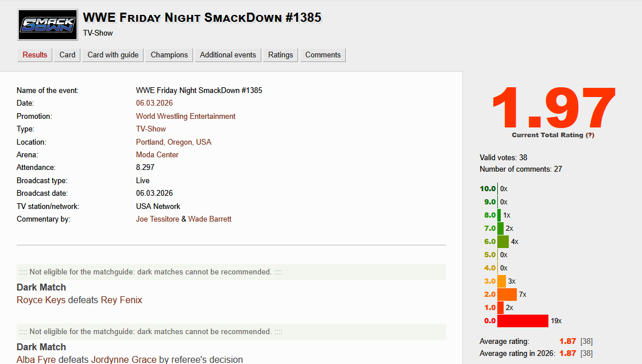Click the 3.0 rating bar

(501, 281)
